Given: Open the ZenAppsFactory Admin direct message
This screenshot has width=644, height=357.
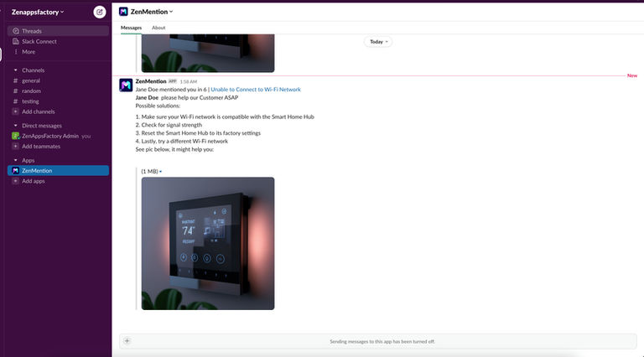Looking at the screenshot, I should [58, 136].
